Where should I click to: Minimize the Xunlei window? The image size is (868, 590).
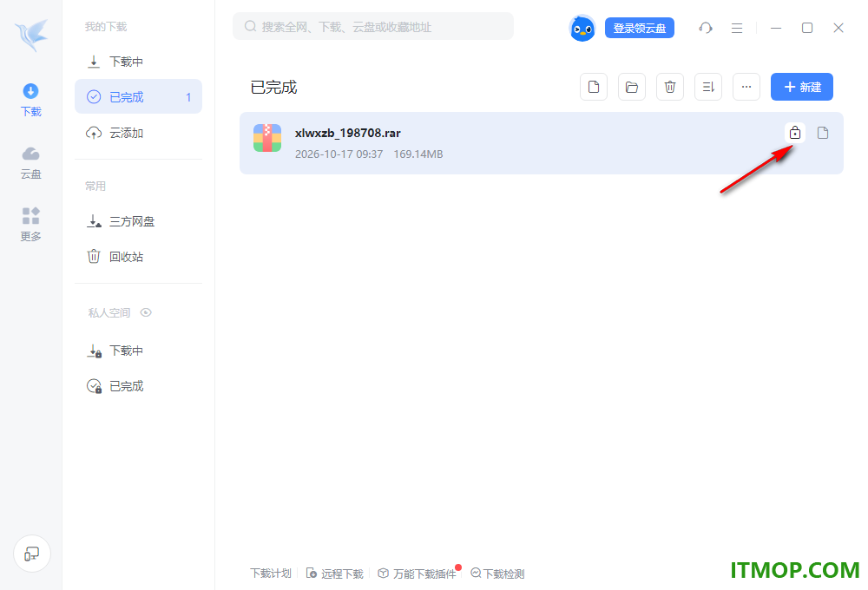pyautogui.click(x=776, y=28)
